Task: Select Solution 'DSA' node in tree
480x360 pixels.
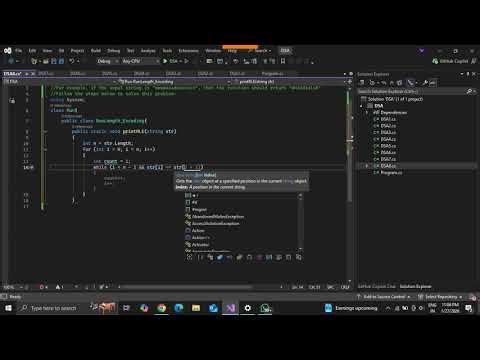Action: tap(395, 99)
